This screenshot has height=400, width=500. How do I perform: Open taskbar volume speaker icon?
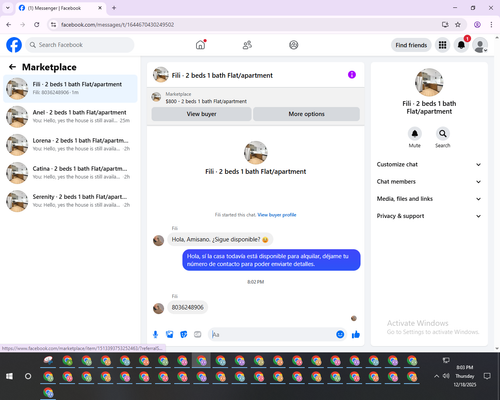[446, 376]
